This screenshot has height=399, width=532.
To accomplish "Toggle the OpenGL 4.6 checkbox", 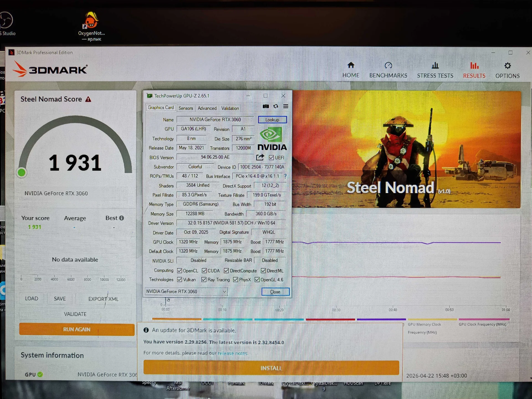I will (257, 280).
